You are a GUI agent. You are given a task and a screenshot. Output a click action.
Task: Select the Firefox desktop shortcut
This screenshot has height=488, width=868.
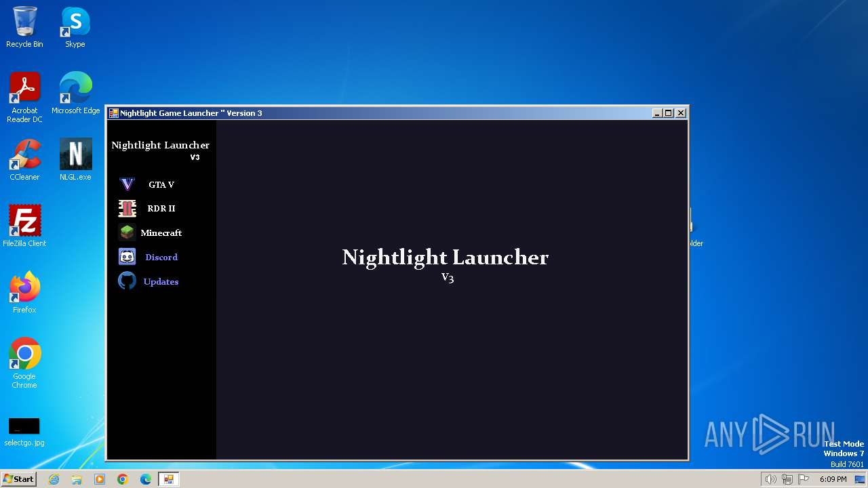[x=24, y=293]
